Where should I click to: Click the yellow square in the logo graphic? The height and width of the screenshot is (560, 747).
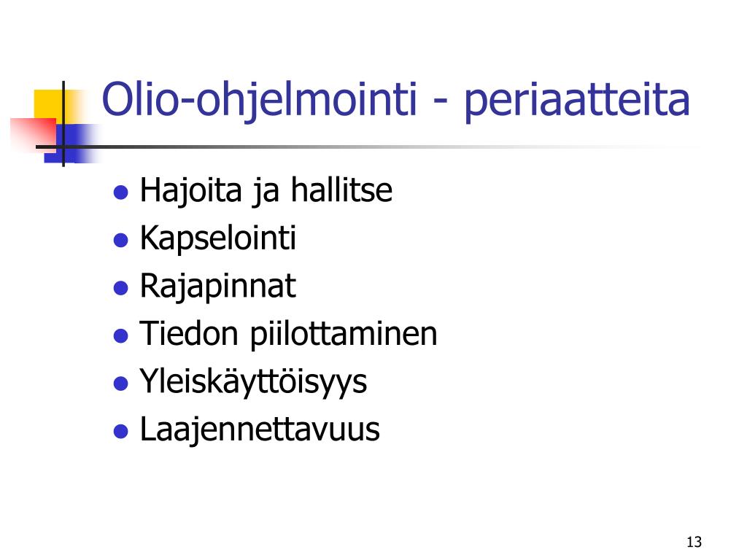[49, 105]
